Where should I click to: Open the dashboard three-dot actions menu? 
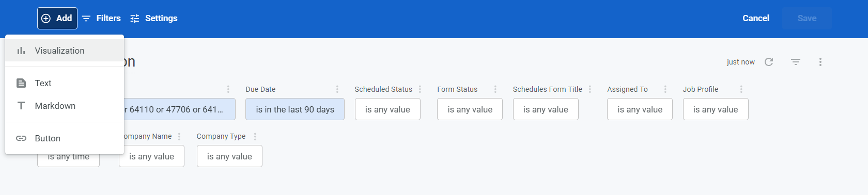click(820, 62)
